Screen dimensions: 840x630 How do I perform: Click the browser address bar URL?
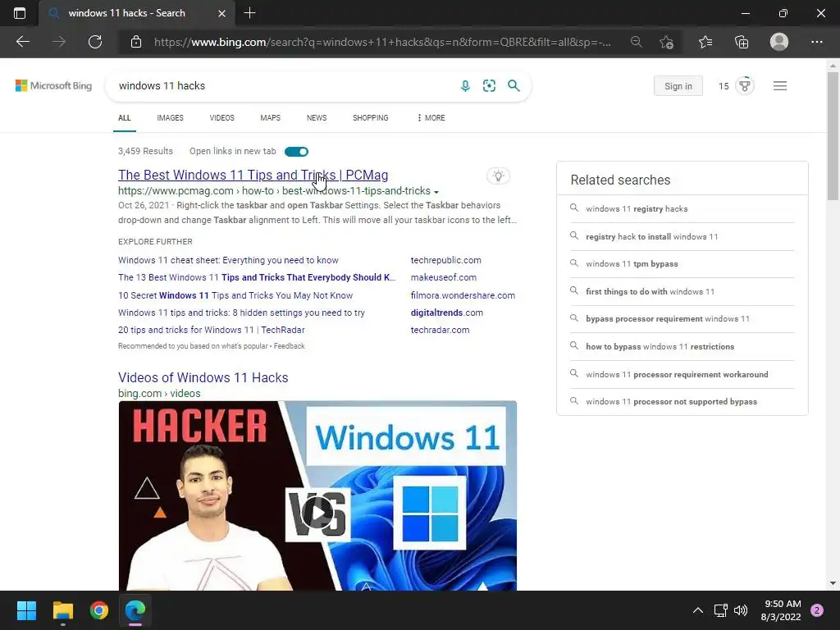pos(382,42)
